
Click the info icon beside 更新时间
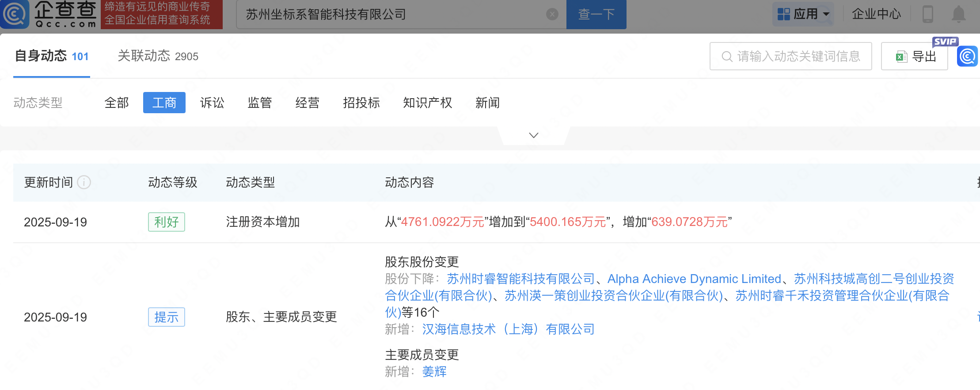click(84, 182)
